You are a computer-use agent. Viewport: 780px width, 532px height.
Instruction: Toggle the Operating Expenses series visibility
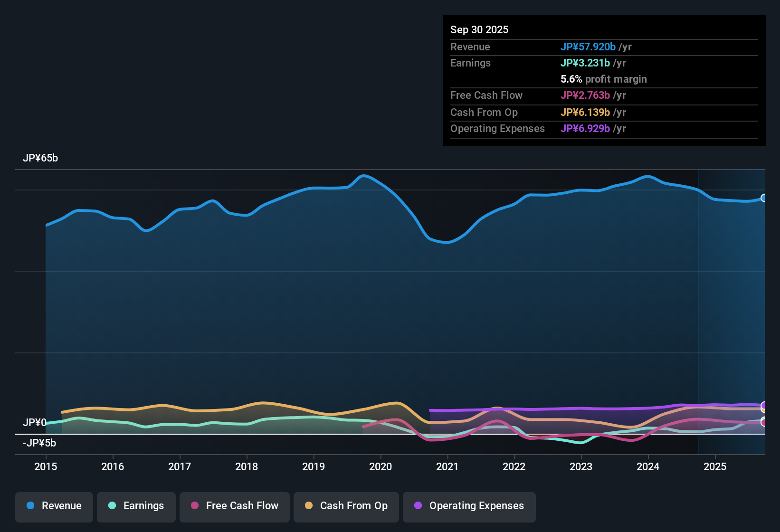click(469, 506)
